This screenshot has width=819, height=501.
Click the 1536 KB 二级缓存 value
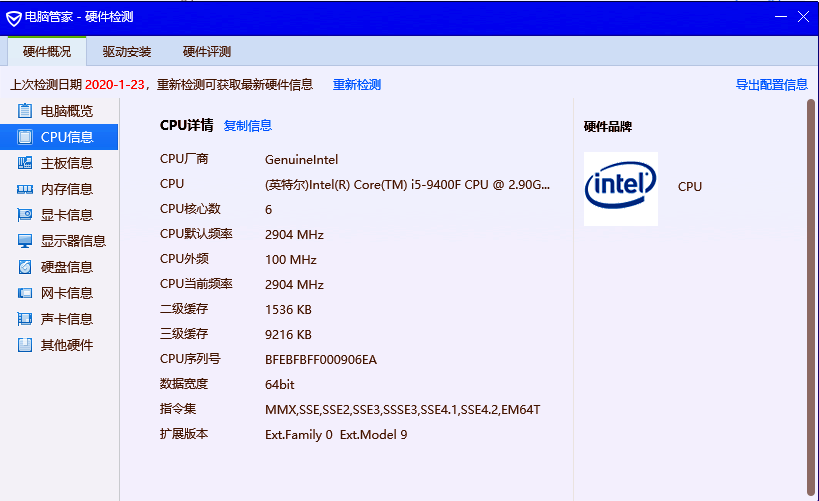click(288, 310)
